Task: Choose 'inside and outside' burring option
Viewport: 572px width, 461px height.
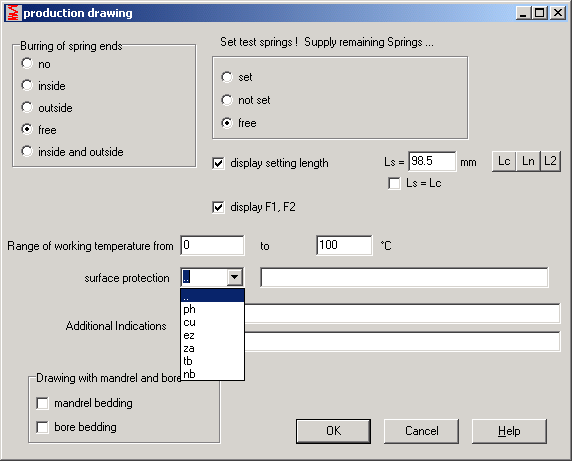Action: [27, 151]
